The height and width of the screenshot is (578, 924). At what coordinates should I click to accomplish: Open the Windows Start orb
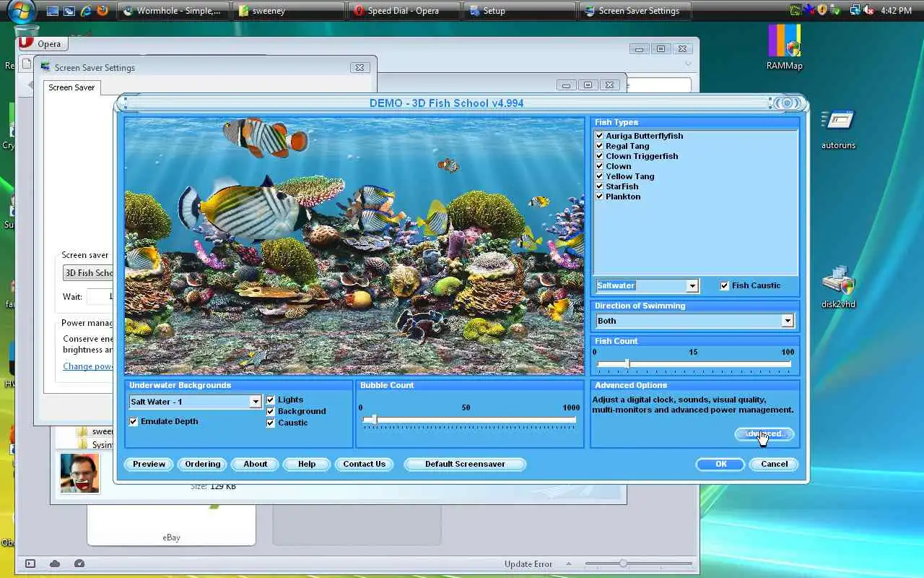click(x=20, y=11)
